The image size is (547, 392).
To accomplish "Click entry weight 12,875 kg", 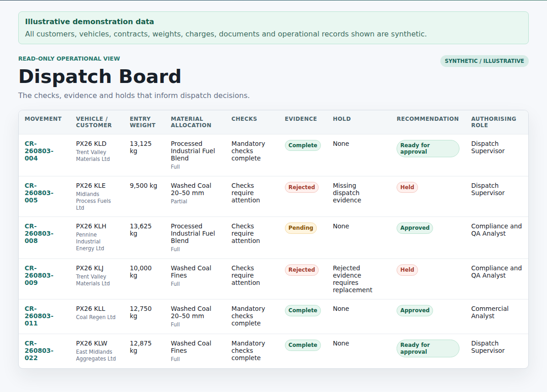I will tap(141, 347).
